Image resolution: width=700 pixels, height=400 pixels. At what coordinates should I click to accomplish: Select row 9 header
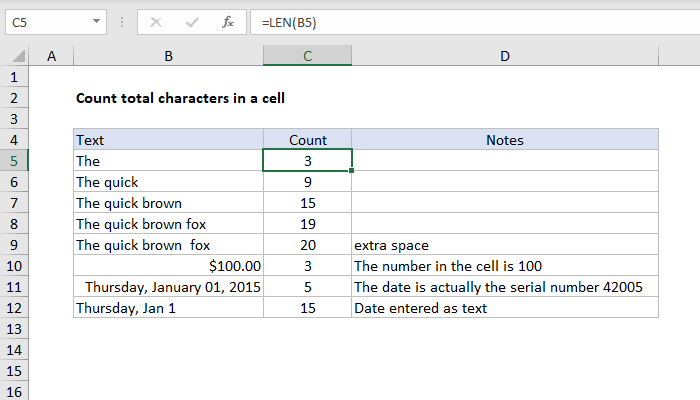click(15, 245)
